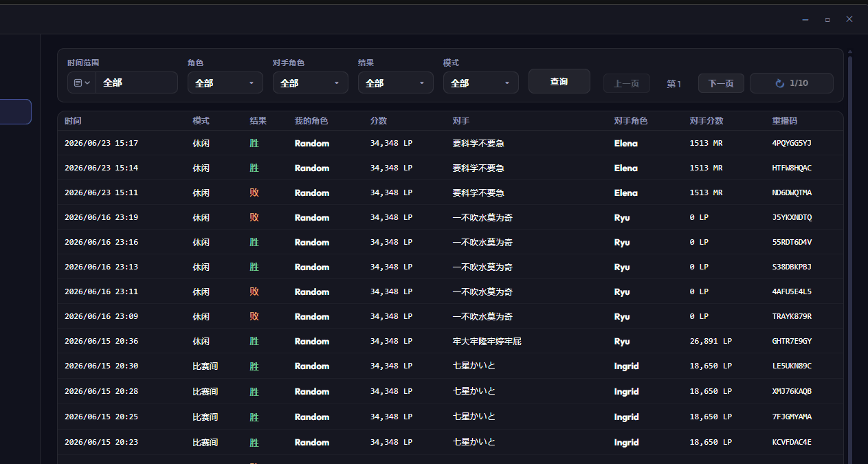Click opponent 牢大牢隆牢婷牢屁
The image size is (868, 464).
click(487, 342)
